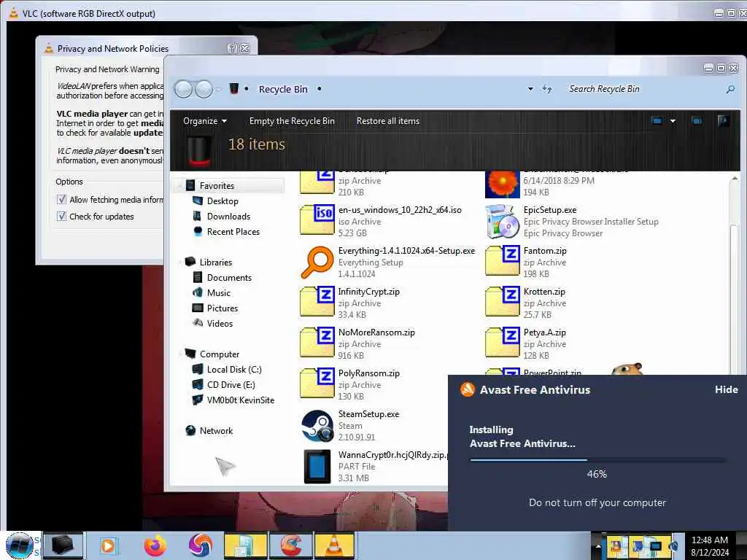Click the Recycle Bin icon in address bar
The width and height of the screenshot is (747, 560).
pyautogui.click(x=233, y=88)
